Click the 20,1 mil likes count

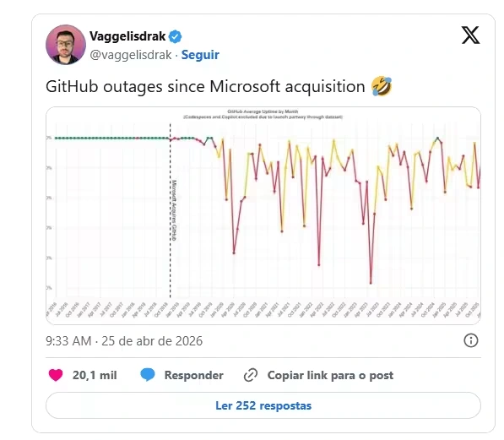coord(95,375)
